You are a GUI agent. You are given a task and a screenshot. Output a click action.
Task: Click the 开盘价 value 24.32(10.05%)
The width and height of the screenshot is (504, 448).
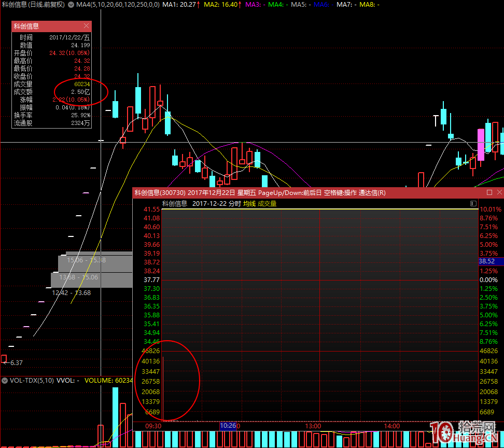(x=69, y=53)
